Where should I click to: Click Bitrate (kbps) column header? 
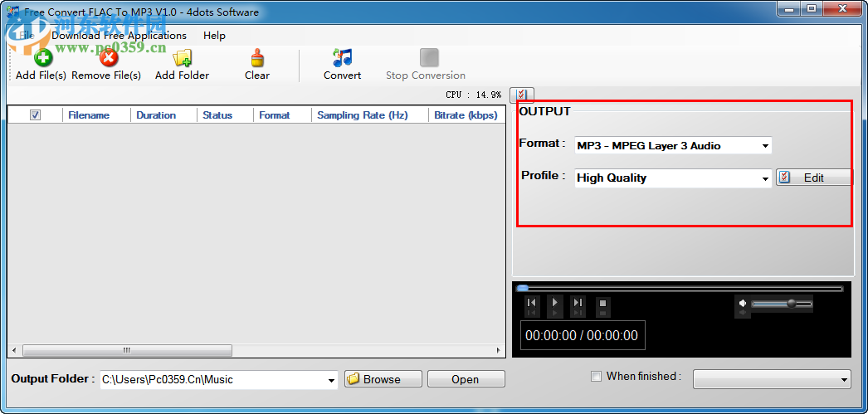pyautogui.click(x=466, y=115)
